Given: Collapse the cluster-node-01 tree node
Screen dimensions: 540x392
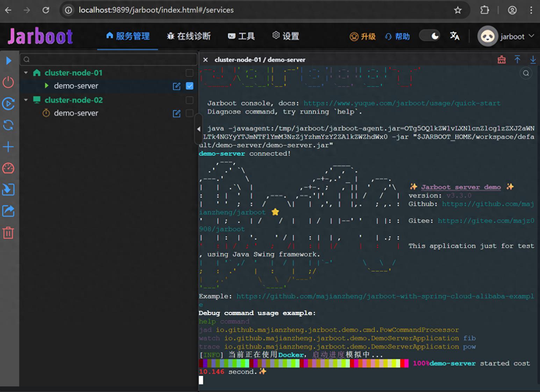Looking at the screenshot, I should pyautogui.click(x=26, y=73).
